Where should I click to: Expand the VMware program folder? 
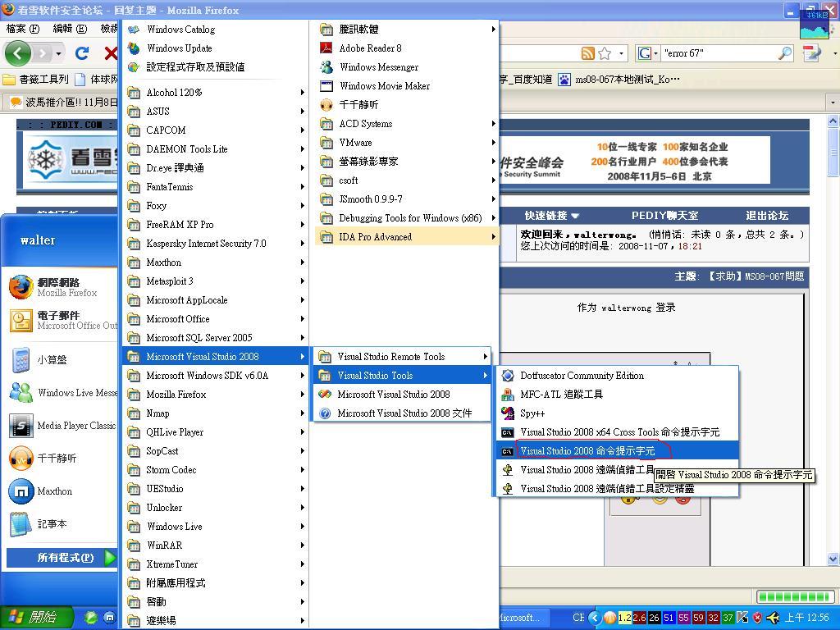407,143
